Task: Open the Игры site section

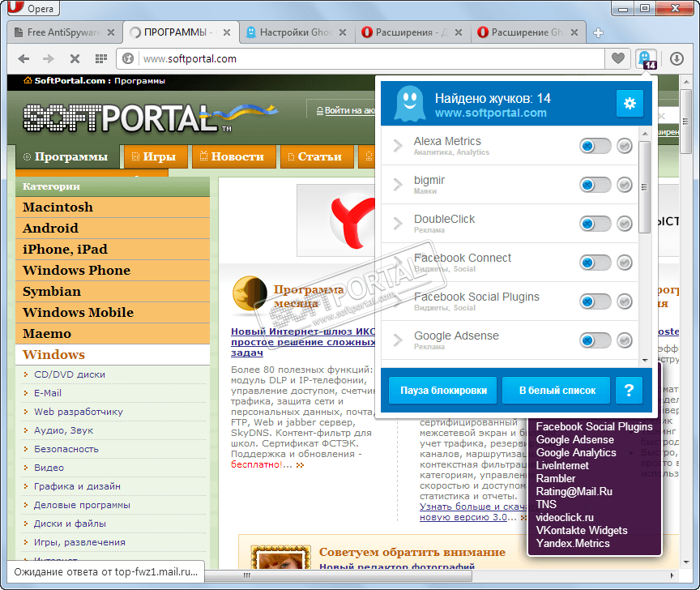Action: [x=156, y=156]
